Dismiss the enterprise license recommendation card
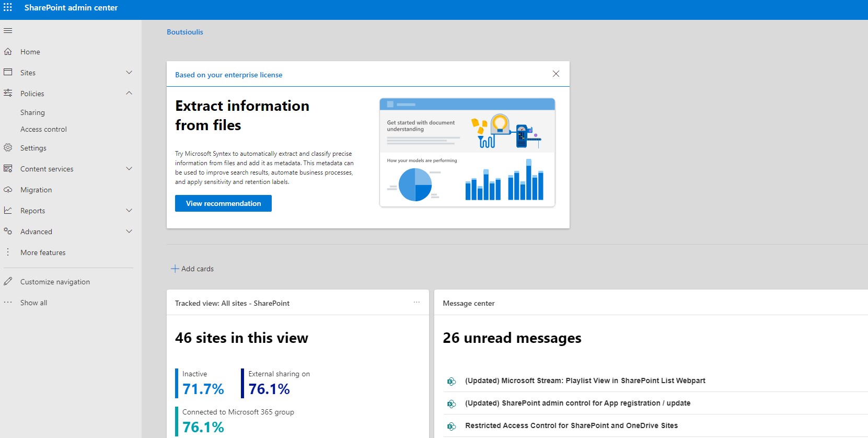This screenshot has height=438, width=868. coord(556,74)
